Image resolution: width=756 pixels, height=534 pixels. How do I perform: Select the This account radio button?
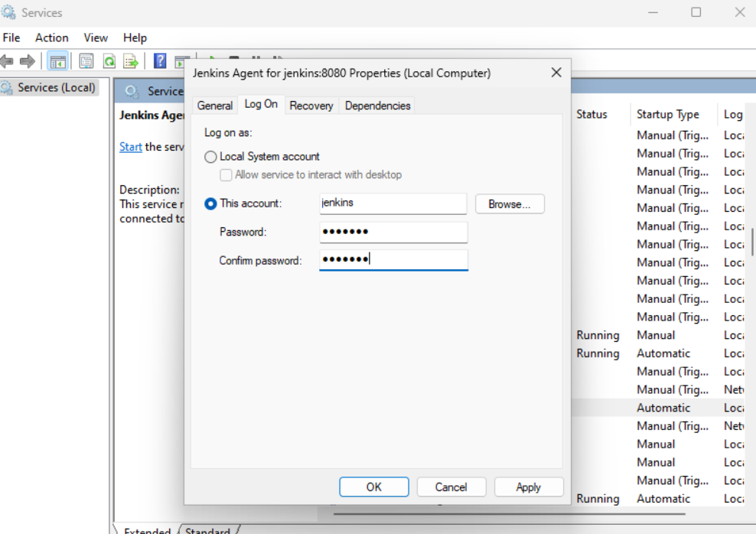click(x=211, y=204)
